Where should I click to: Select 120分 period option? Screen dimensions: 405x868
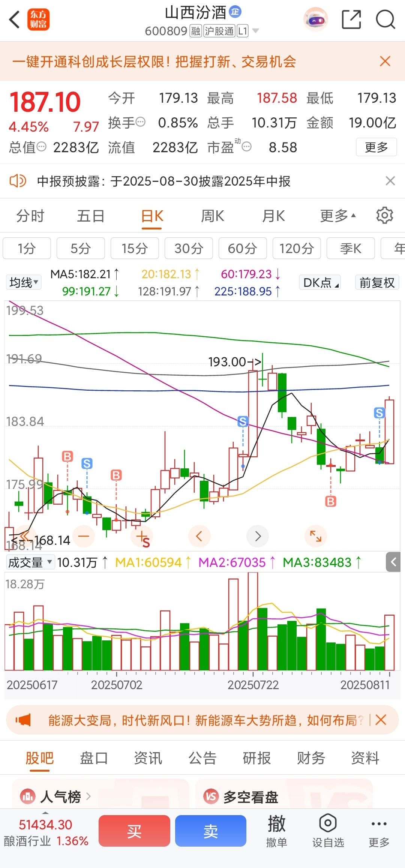297,248
